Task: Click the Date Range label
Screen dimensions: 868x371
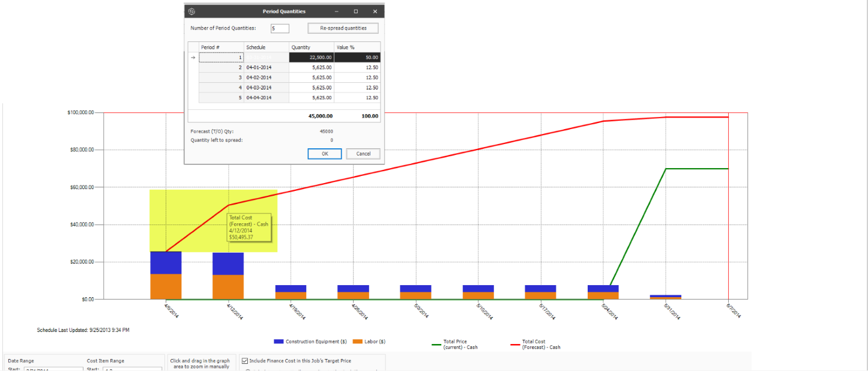Action: [21, 361]
